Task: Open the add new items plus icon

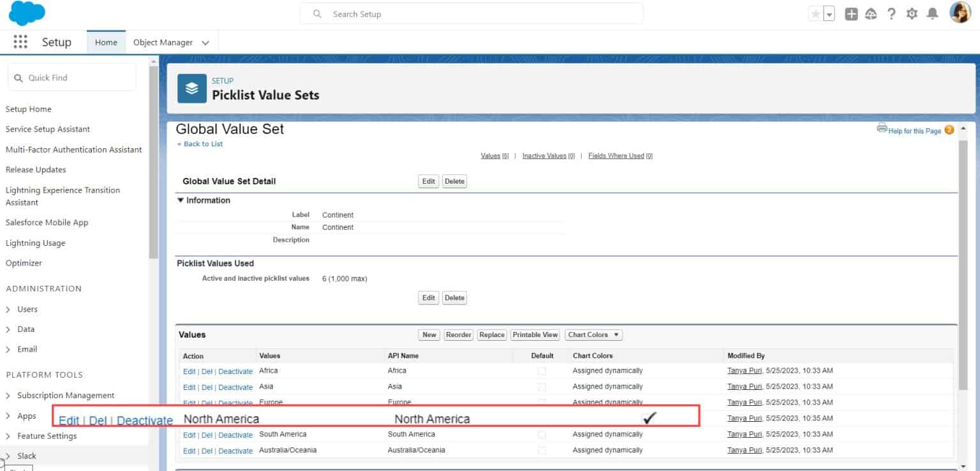Action: click(851, 13)
